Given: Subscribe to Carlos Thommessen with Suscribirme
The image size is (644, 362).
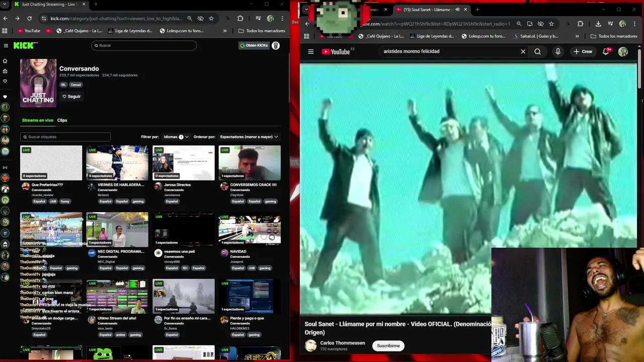Looking at the screenshot, I should 388,346.
